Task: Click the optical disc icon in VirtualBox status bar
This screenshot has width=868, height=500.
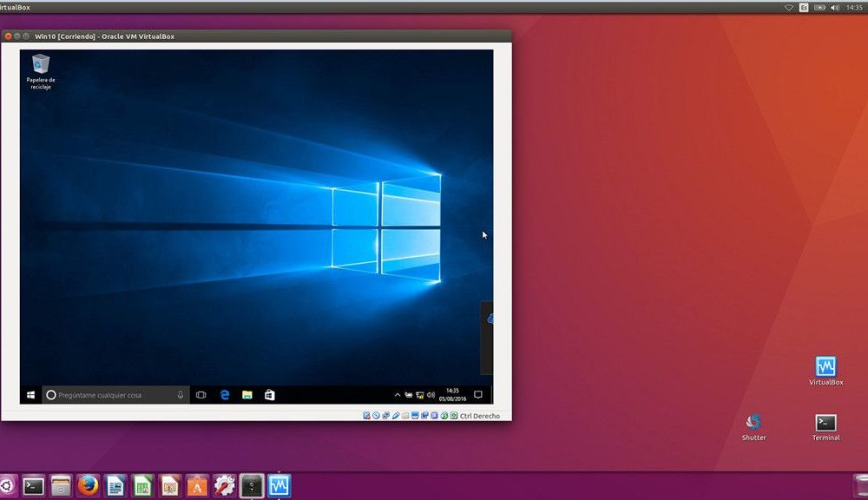Action: pyautogui.click(x=376, y=416)
